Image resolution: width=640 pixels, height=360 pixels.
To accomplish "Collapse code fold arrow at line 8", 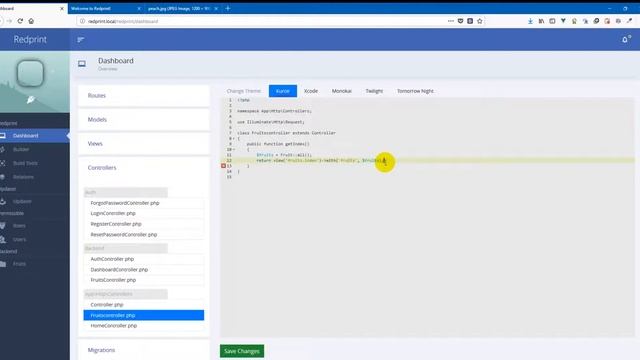I will pos(234,138).
